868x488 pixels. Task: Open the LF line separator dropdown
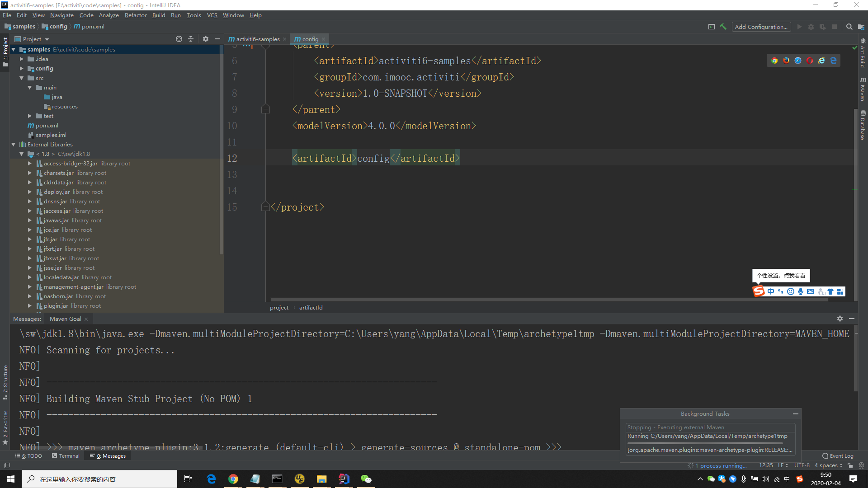tap(783, 465)
